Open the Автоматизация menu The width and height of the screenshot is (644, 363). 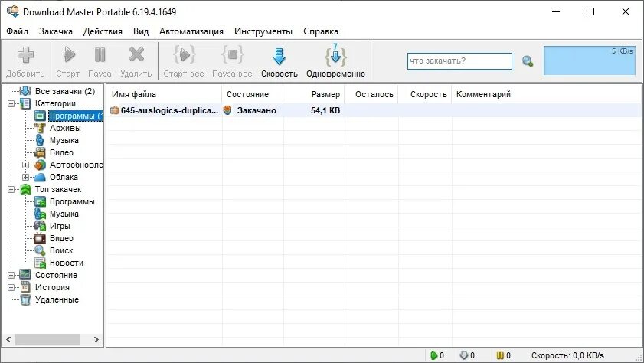point(191,31)
